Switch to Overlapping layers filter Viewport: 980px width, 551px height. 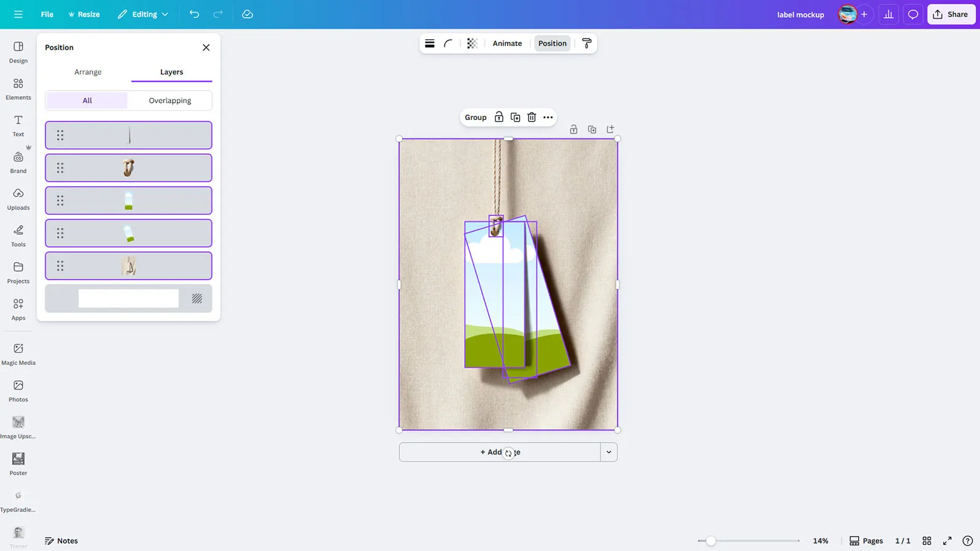[170, 100]
